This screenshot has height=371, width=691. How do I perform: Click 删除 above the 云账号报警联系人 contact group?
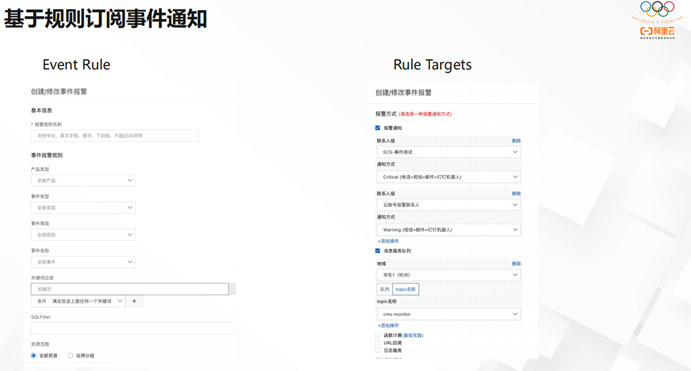(516, 193)
